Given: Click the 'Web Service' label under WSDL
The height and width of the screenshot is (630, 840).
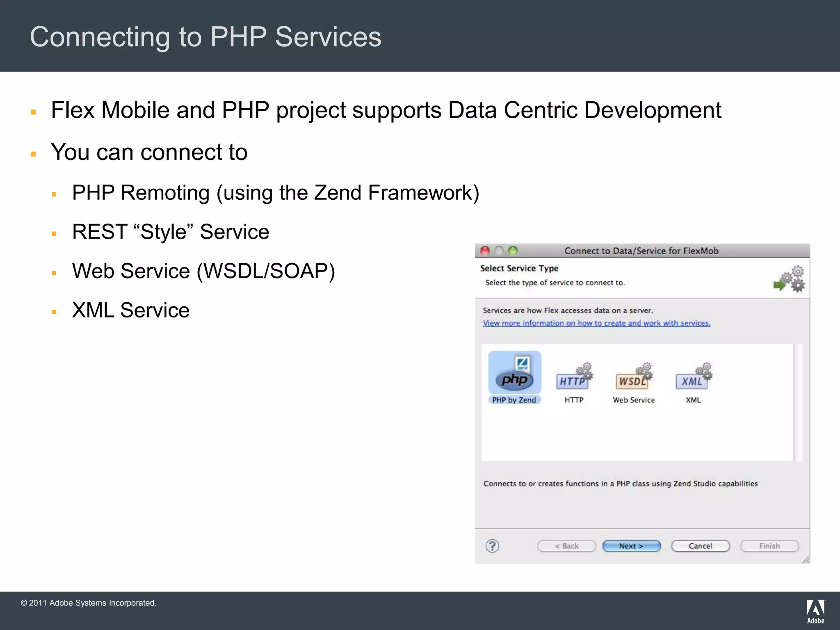Looking at the screenshot, I should point(634,400).
